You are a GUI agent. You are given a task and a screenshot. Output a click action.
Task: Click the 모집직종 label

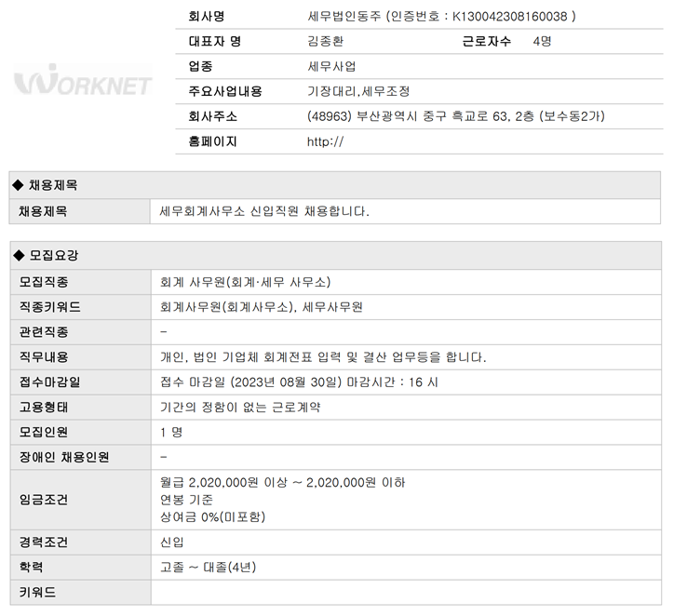(x=44, y=282)
